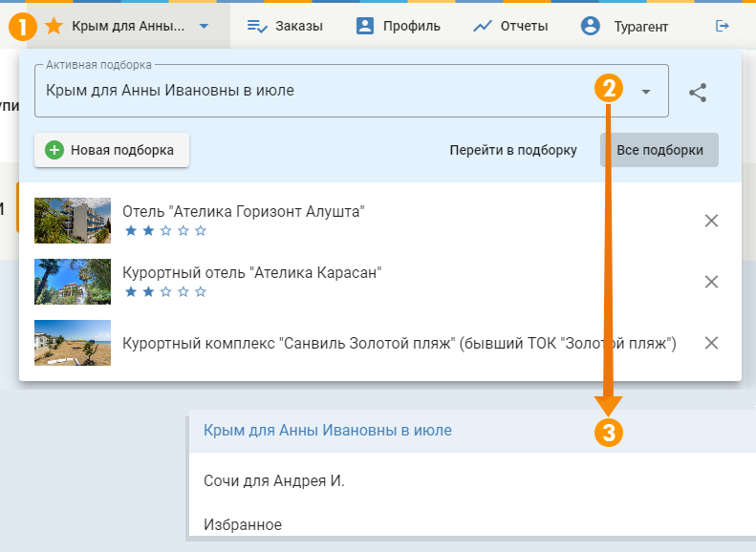This screenshot has width=756, height=552.
Task: Remove "Санвиль Золотой пляж" from selection
Action: pyautogui.click(x=711, y=343)
